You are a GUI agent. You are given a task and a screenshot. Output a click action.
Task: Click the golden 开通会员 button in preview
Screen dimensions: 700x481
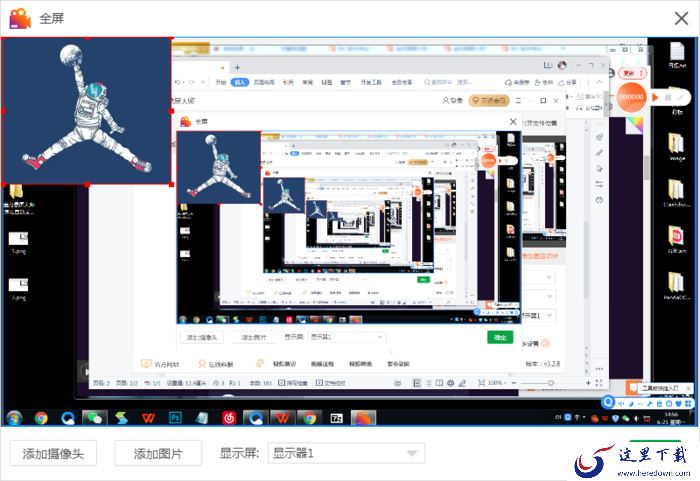[x=489, y=100]
